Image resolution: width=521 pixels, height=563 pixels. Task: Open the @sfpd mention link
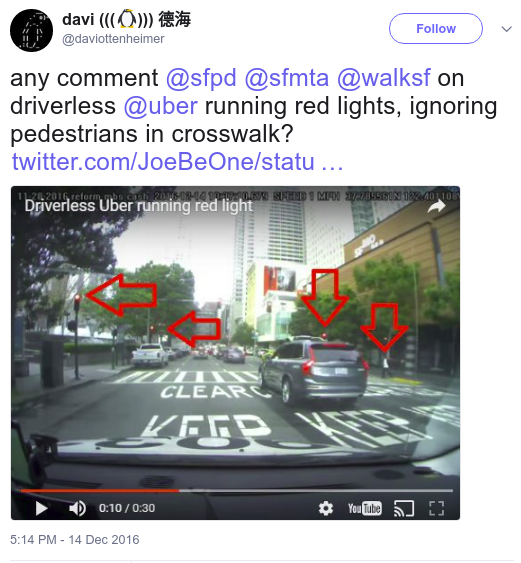[x=201, y=78]
